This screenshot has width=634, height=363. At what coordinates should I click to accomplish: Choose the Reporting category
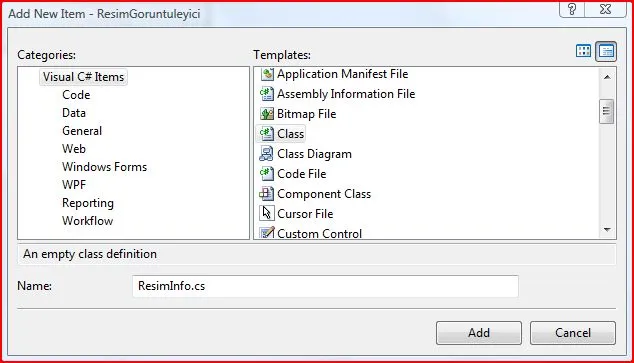tap(88, 203)
